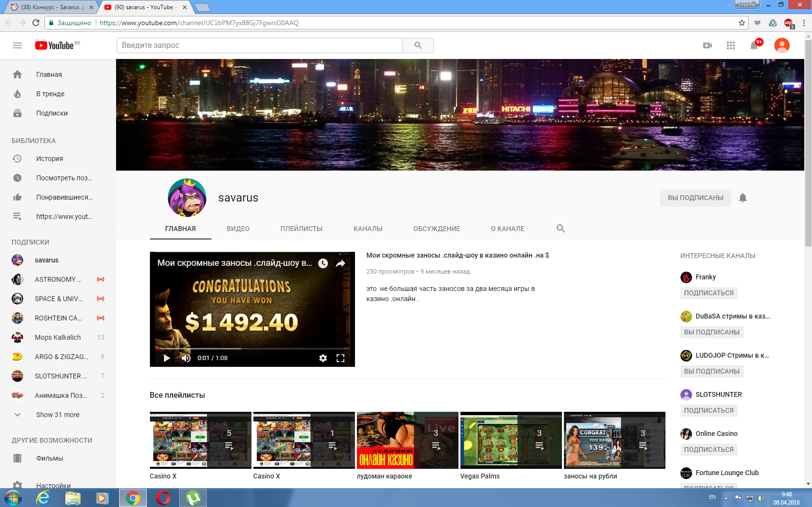
Task: Mute the video player volume
Action: point(186,358)
